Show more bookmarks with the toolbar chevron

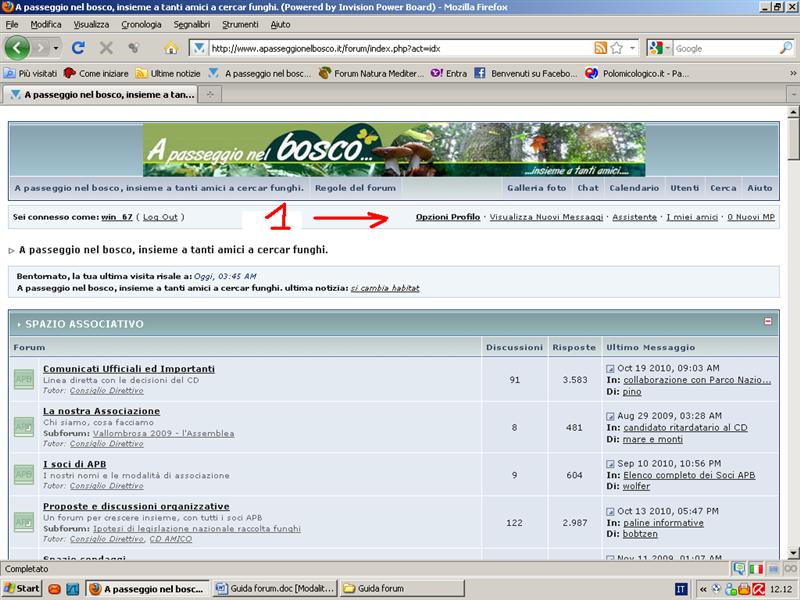[x=793, y=73]
